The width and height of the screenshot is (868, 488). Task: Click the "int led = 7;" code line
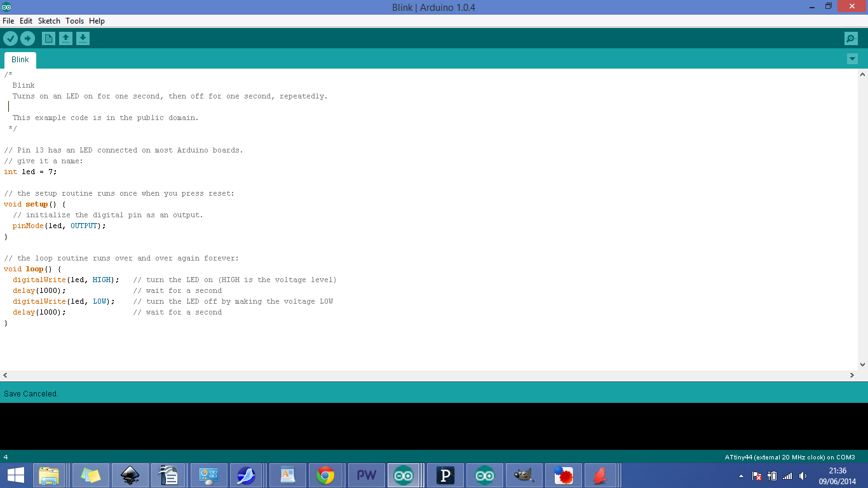(x=31, y=172)
